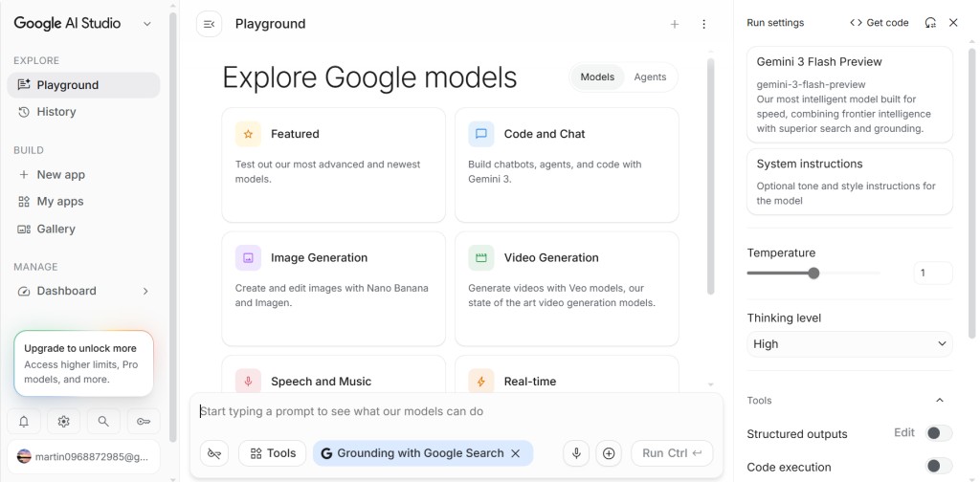Open History in the sidebar

[84, 112]
